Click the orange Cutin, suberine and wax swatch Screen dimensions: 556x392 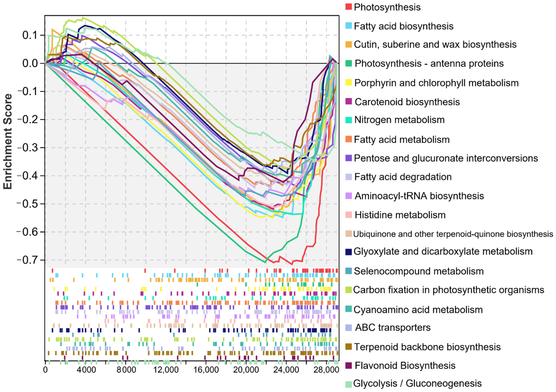[x=348, y=44]
